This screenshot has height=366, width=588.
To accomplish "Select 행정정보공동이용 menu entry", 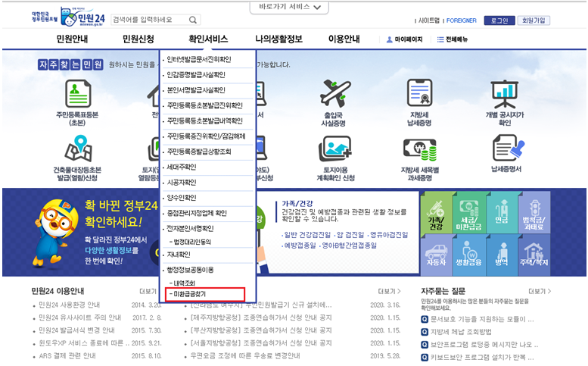I will (190, 270).
